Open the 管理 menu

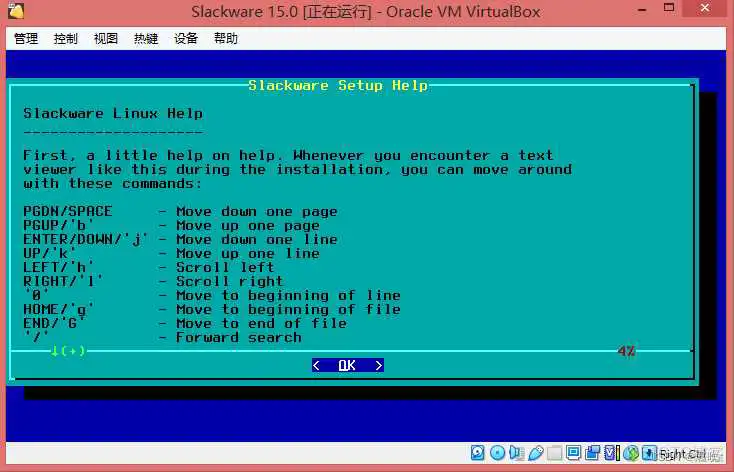point(26,38)
